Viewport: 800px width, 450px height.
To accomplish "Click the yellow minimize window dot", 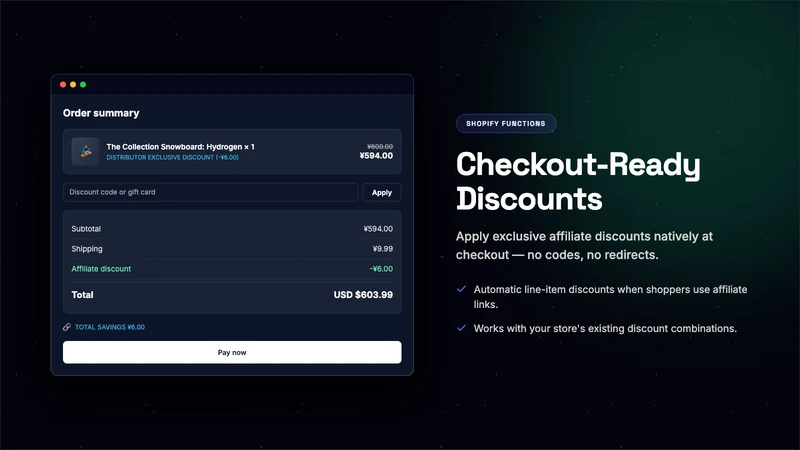I will (73, 85).
